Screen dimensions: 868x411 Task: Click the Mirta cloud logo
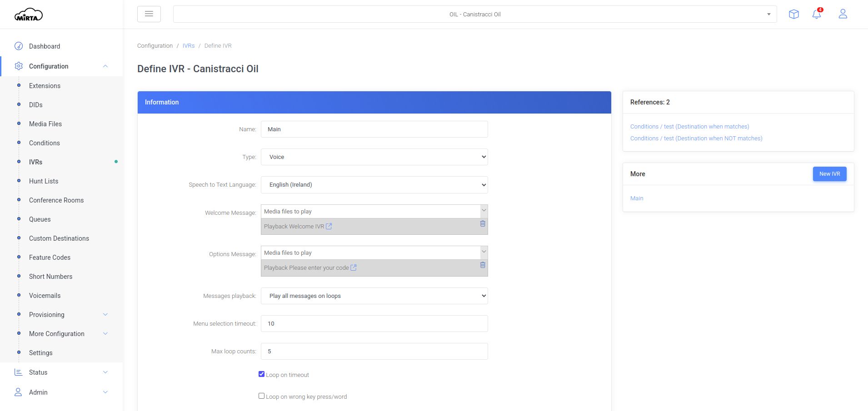point(28,15)
